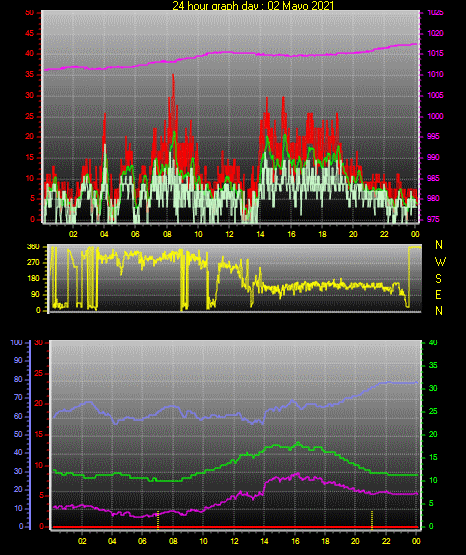
Task: Click the 00 hour label under top graph
Action: tap(415, 234)
